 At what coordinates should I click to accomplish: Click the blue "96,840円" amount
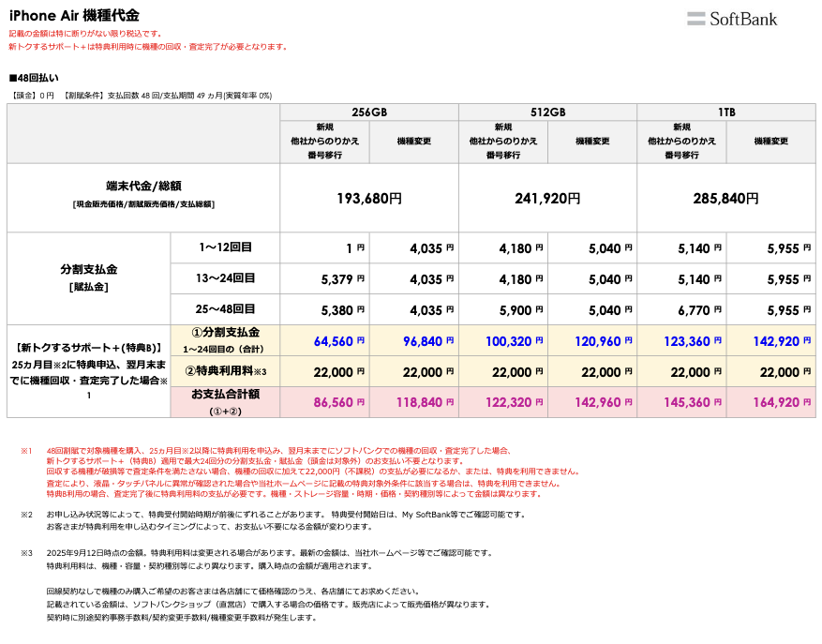point(428,341)
